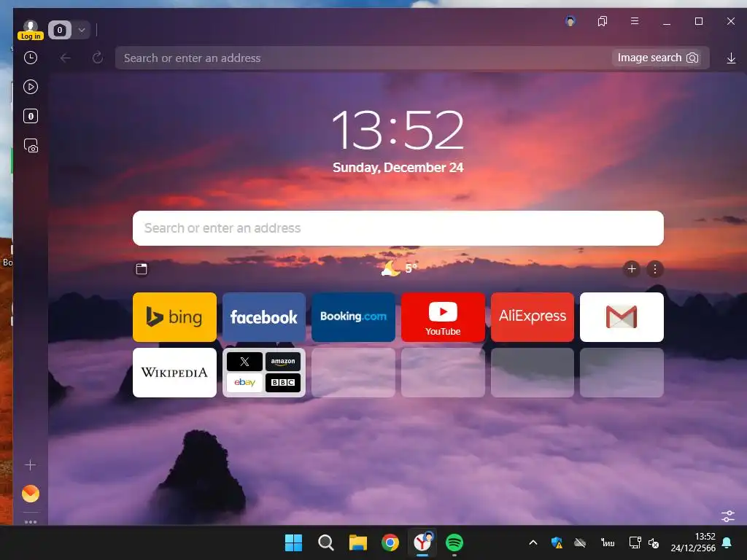747x560 pixels.
Task: Click Yandex Browser taskbar icon
Action: [422, 542]
